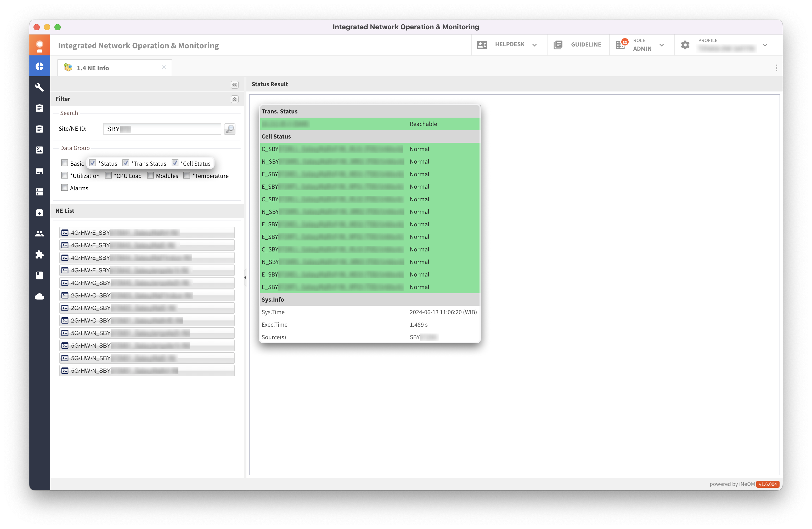Expand the Role Admin dropdown chevron
Viewport: 812px width, 529px height.
[x=662, y=45]
